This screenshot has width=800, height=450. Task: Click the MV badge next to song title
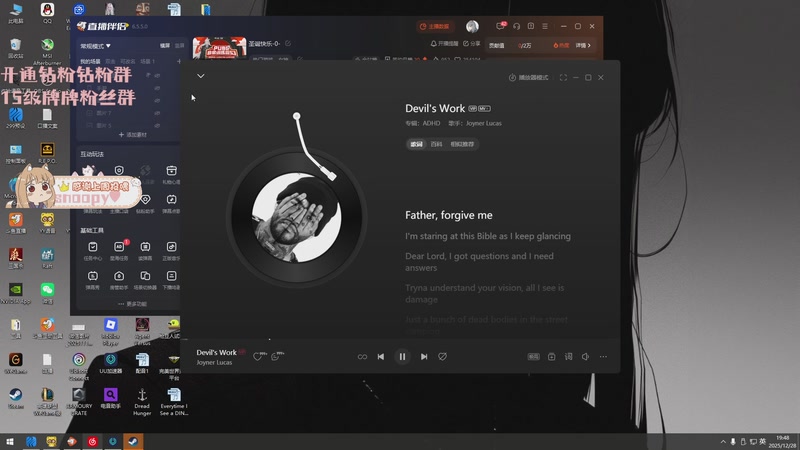(x=484, y=109)
